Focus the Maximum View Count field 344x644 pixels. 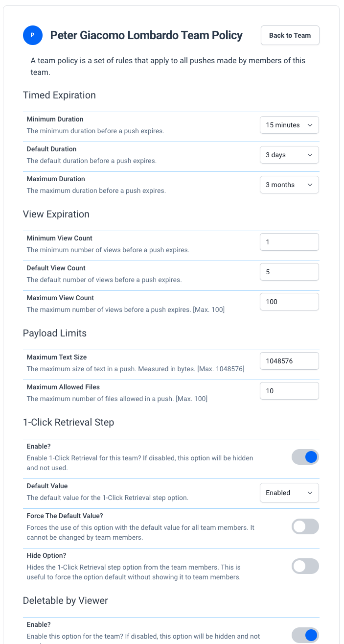289,302
